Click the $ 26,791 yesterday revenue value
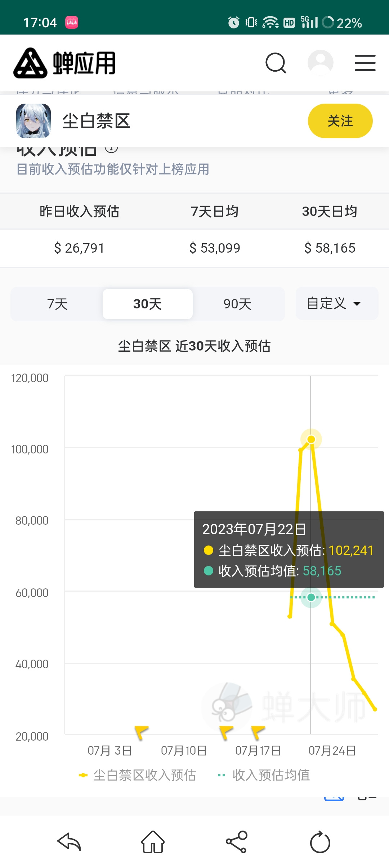 click(79, 248)
